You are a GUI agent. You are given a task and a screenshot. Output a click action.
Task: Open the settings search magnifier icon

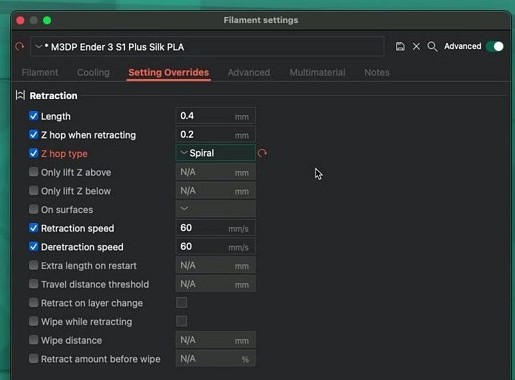(x=432, y=46)
